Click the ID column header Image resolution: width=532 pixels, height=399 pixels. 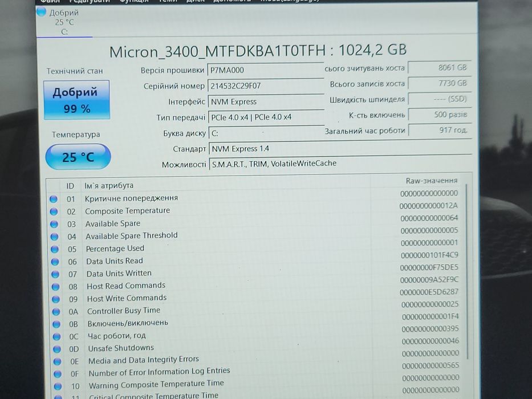70,186
